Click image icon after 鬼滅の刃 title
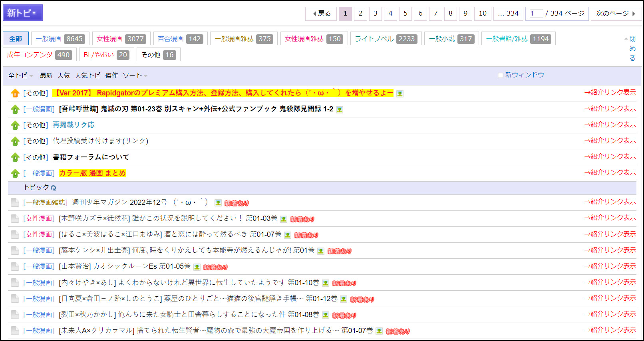This screenshot has height=341, width=644. (339, 110)
